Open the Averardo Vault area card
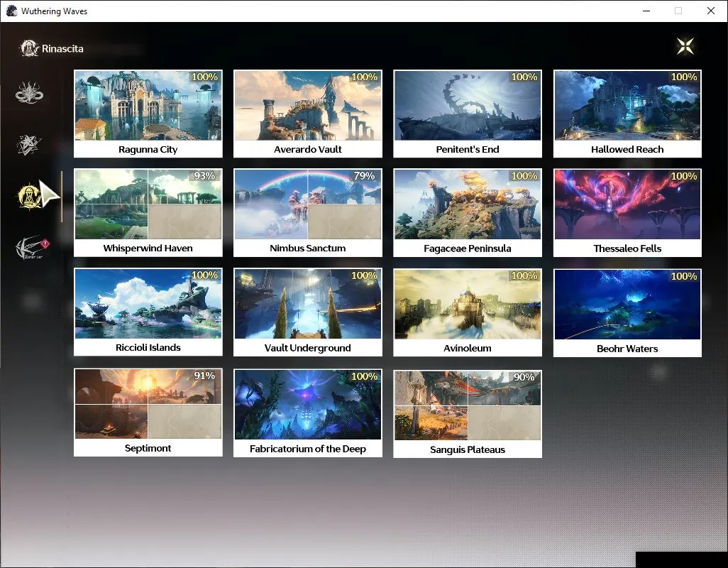This screenshot has width=728, height=568. (308, 114)
